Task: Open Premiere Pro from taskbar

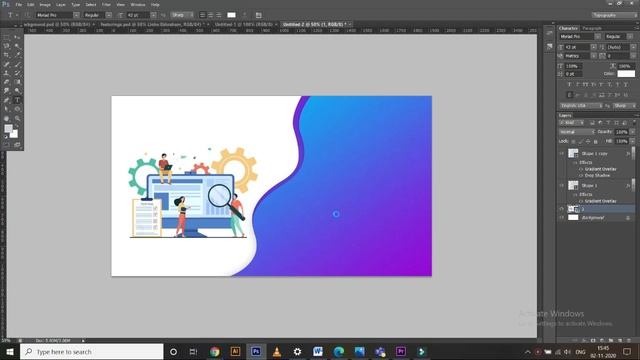Action: [401, 351]
